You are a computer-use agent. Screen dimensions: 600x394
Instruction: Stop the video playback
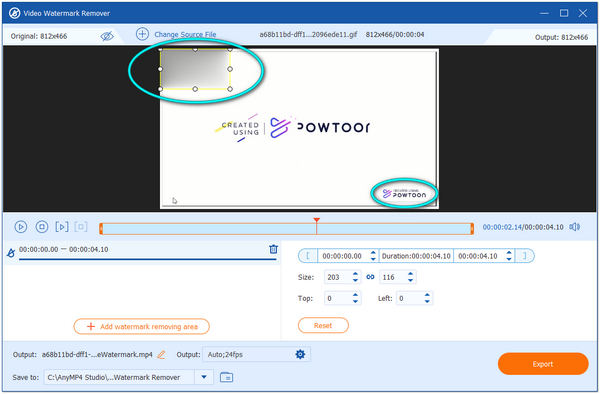(x=42, y=227)
